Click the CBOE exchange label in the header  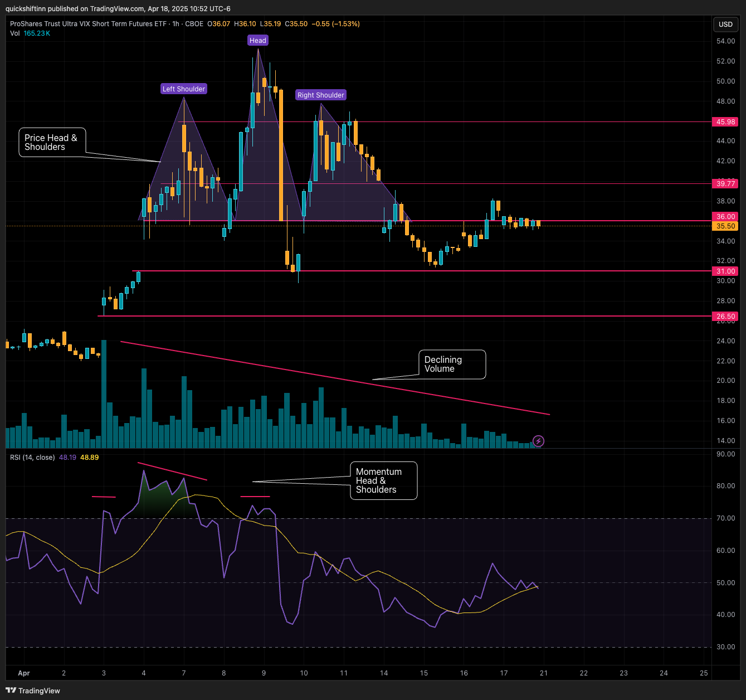coord(194,24)
